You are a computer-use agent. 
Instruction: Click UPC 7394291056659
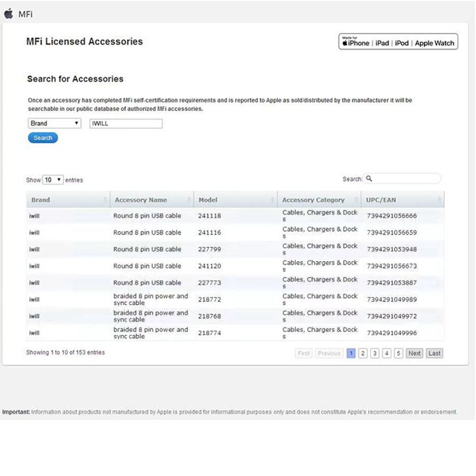click(x=391, y=233)
